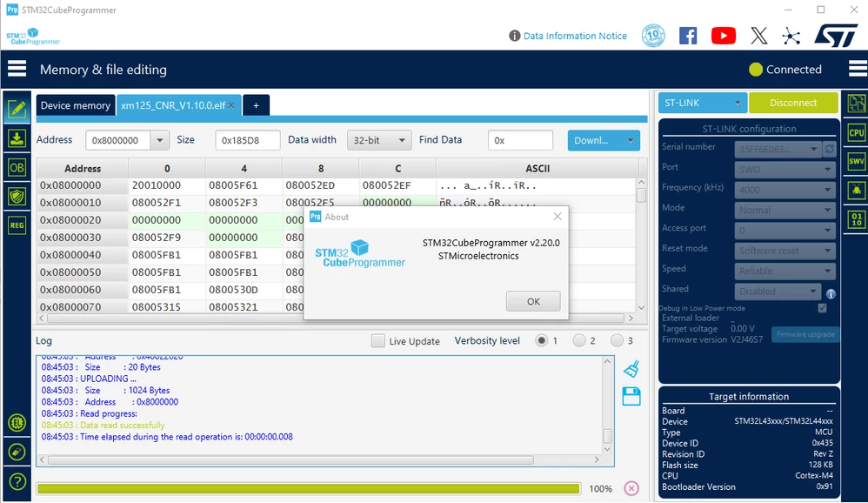868x503 pixels.
Task: Click the log horizontal scrollbar
Action: point(290,460)
